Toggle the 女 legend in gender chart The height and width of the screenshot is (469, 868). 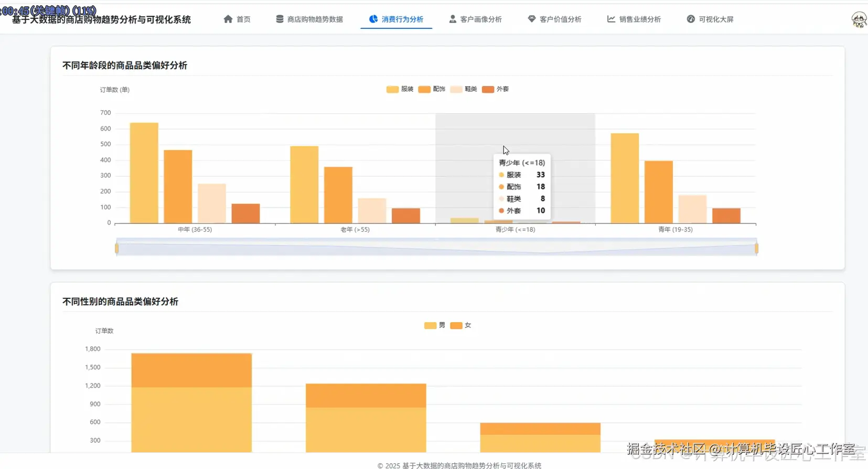pos(461,325)
